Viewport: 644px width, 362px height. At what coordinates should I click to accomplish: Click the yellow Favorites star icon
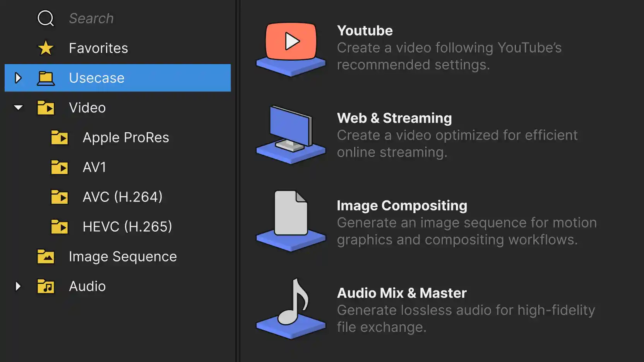coord(46,48)
